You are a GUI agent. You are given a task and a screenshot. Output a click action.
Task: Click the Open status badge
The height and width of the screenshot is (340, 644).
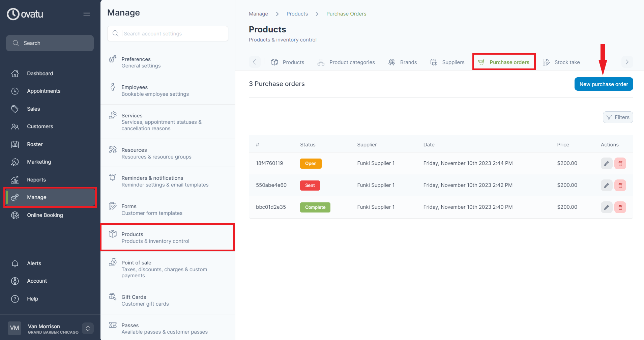tap(311, 163)
